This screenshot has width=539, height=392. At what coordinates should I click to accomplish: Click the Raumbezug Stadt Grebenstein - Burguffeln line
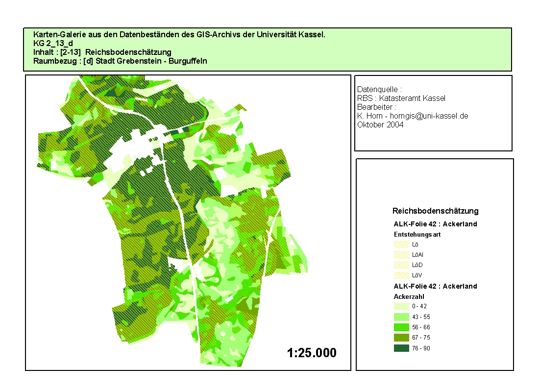pos(120,61)
